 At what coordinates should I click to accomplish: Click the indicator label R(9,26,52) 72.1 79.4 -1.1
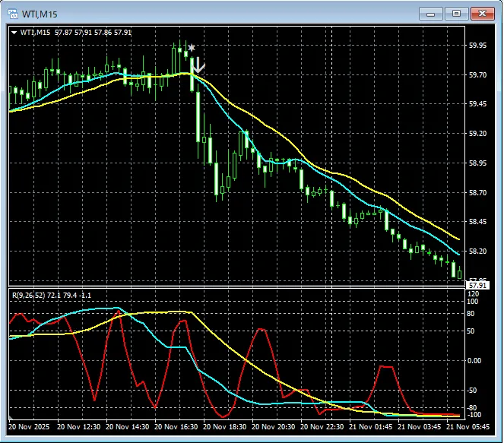[x=52, y=296]
